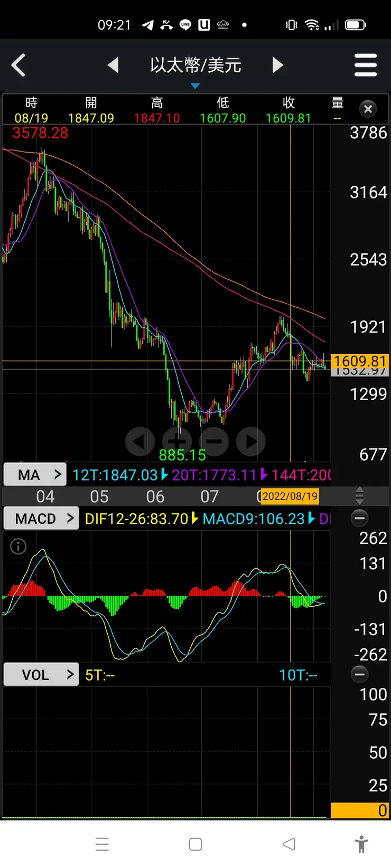Tap the battery indicator
391x868 pixels.
355,25
